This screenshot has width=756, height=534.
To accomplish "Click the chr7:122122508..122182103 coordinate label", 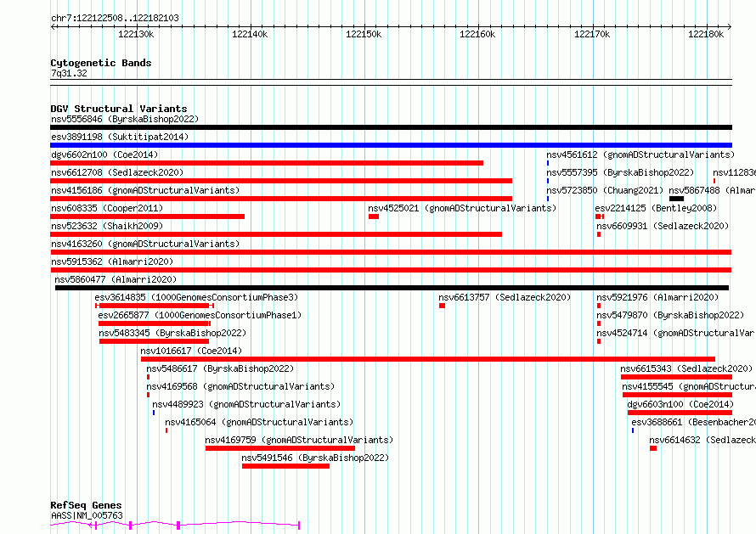I will [x=115, y=18].
